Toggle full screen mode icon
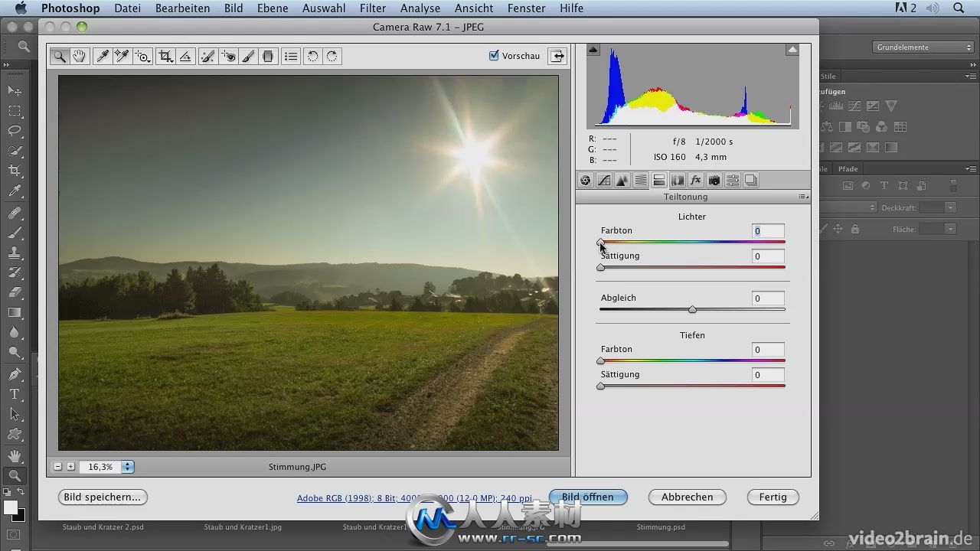Viewport: 980px width, 551px height. 558,56
